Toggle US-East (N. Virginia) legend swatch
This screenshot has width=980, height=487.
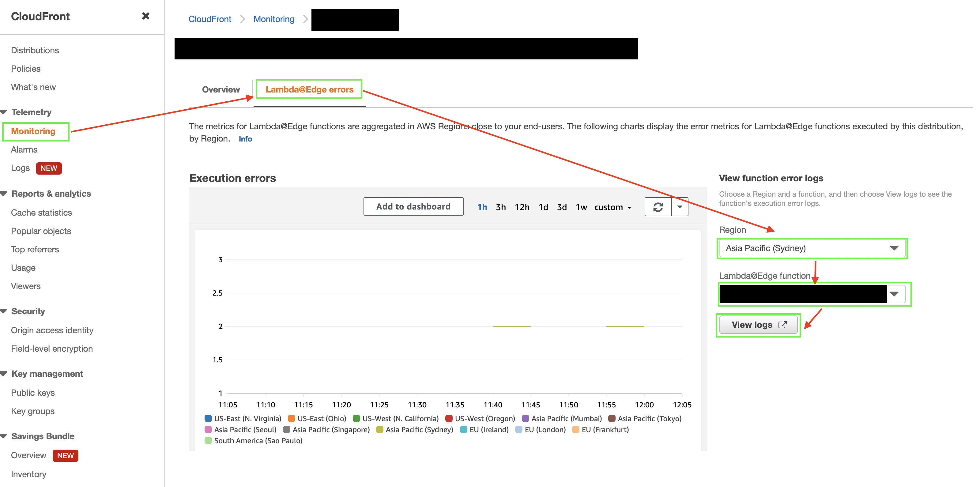pos(208,418)
